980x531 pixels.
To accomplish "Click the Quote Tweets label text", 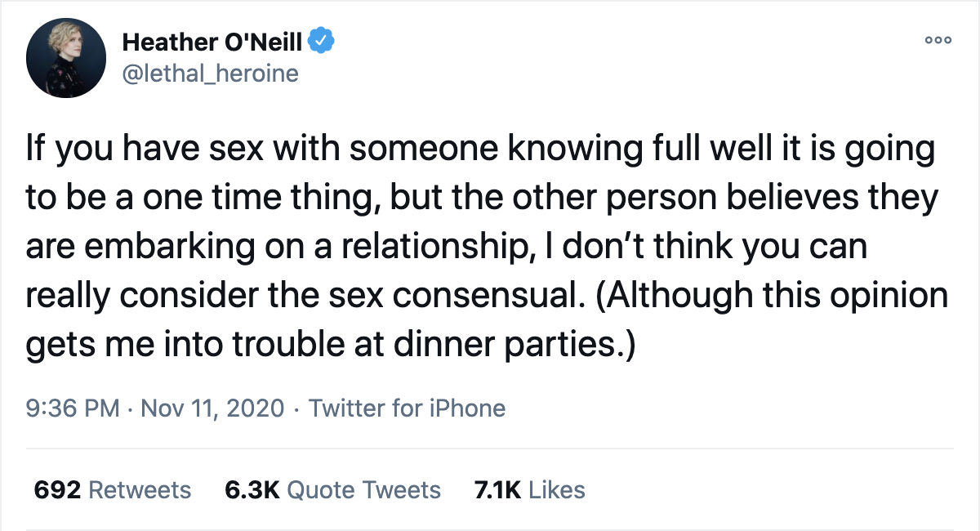I will click(x=364, y=490).
